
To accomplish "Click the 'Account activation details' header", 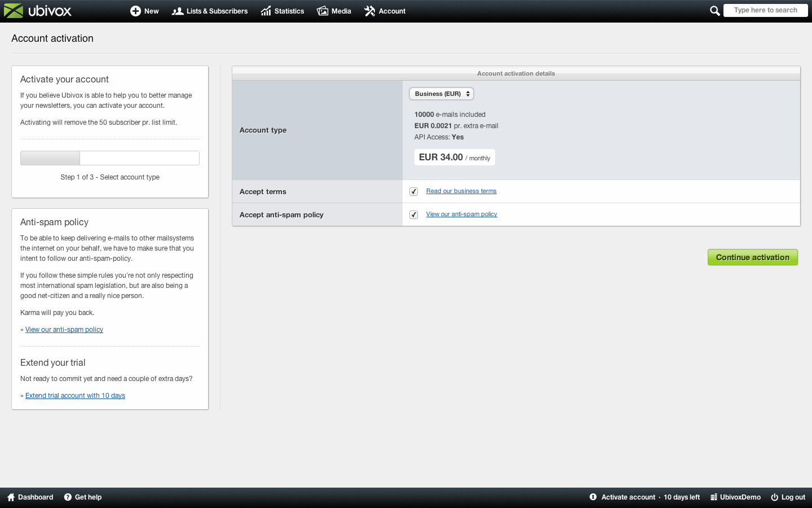I will tap(516, 73).
